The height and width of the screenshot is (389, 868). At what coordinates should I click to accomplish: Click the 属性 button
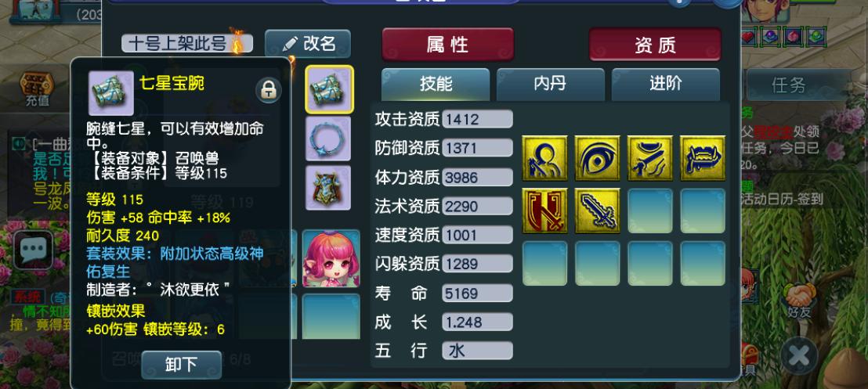click(448, 45)
